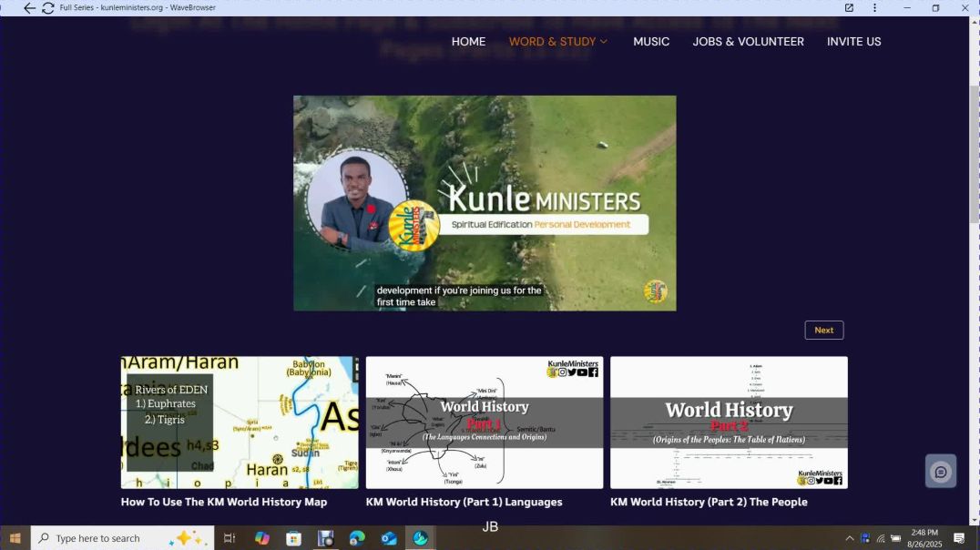Open the pop-out window icon in title bar
Image resolution: width=980 pixels, height=550 pixels.
[x=849, y=8]
